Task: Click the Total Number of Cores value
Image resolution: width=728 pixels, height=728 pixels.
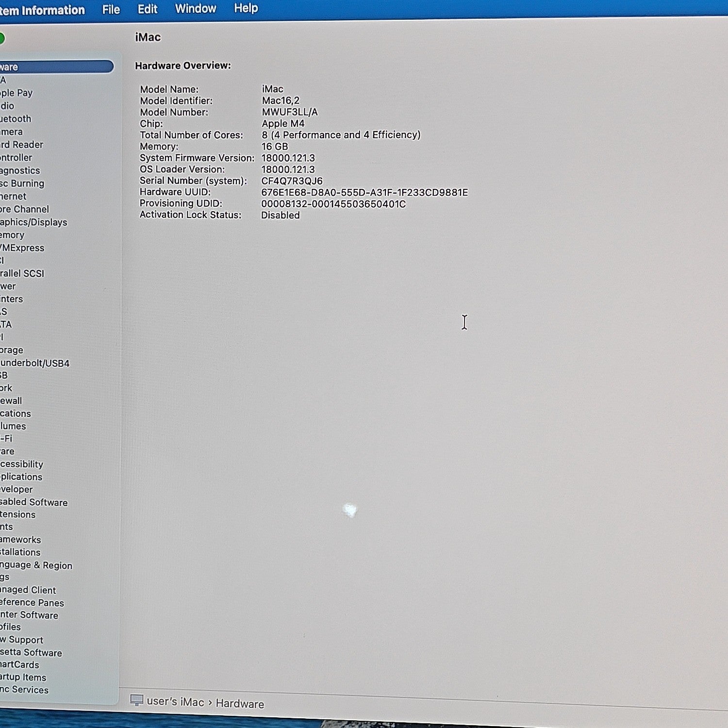Action: click(341, 135)
